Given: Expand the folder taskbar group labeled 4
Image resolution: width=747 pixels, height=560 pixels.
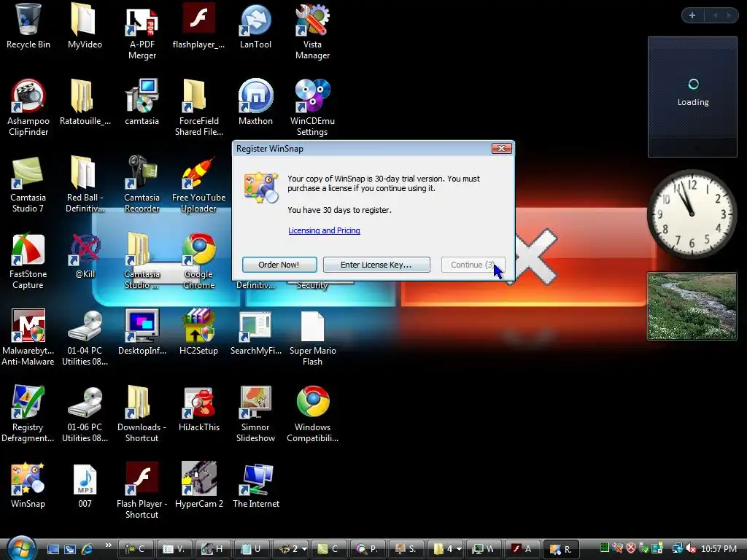Looking at the screenshot, I should click(x=447, y=549).
